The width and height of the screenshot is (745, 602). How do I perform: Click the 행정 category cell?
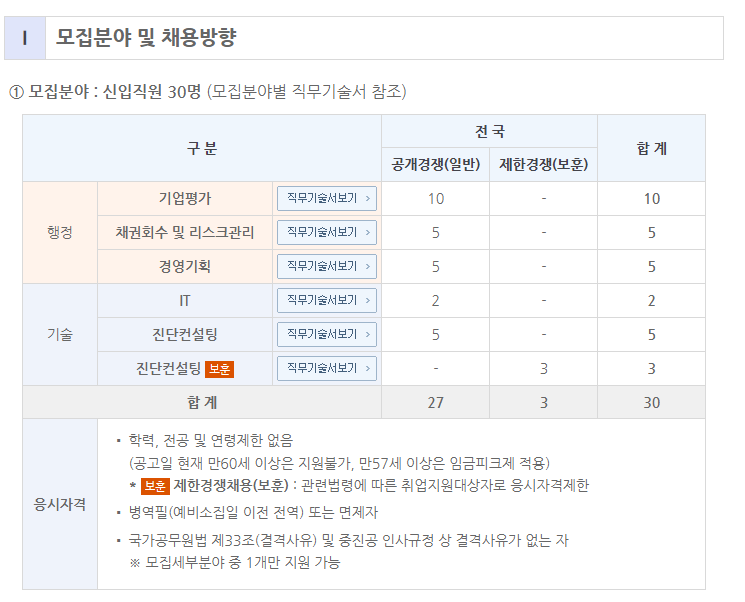(x=60, y=232)
